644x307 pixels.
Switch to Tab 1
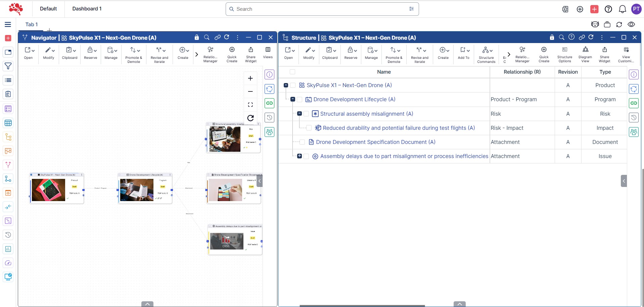click(32, 25)
